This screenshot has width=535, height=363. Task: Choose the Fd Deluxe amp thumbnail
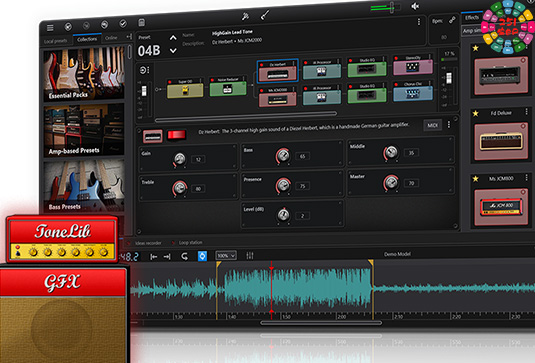[x=501, y=142]
